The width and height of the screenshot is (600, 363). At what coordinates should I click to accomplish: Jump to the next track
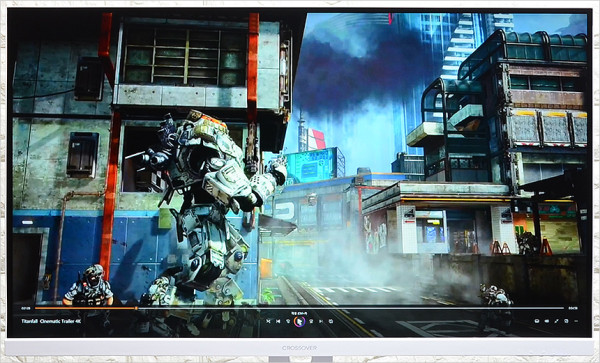click(321, 321)
